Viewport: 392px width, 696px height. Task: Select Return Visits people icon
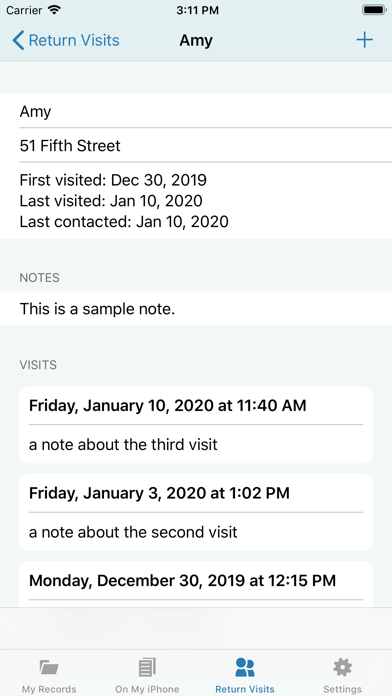pyautogui.click(x=245, y=667)
